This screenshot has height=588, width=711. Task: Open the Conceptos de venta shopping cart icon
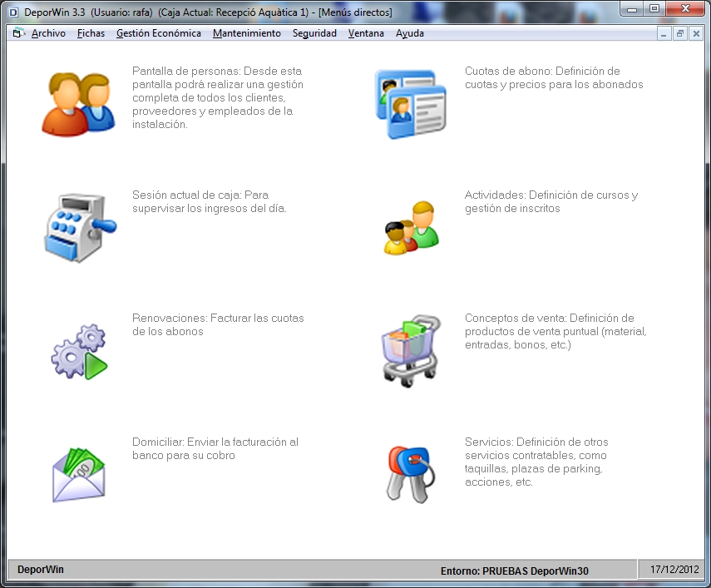[x=411, y=350]
